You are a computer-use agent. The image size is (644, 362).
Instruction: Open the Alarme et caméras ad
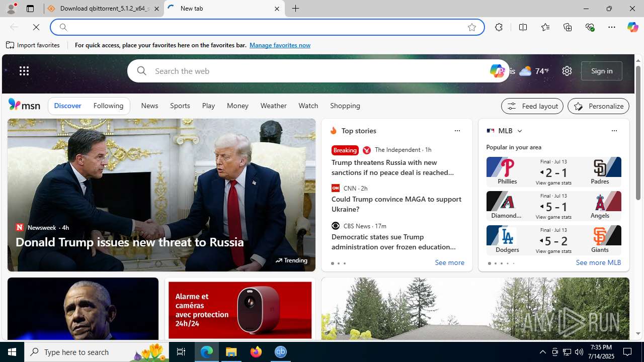pyautogui.click(x=240, y=309)
